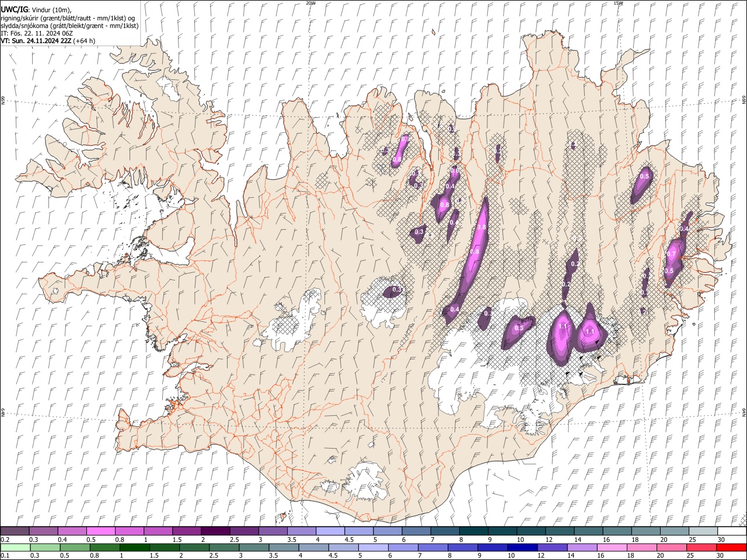Click the 15W longitude label at top
The width and height of the screenshot is (747, 560).
618,3
